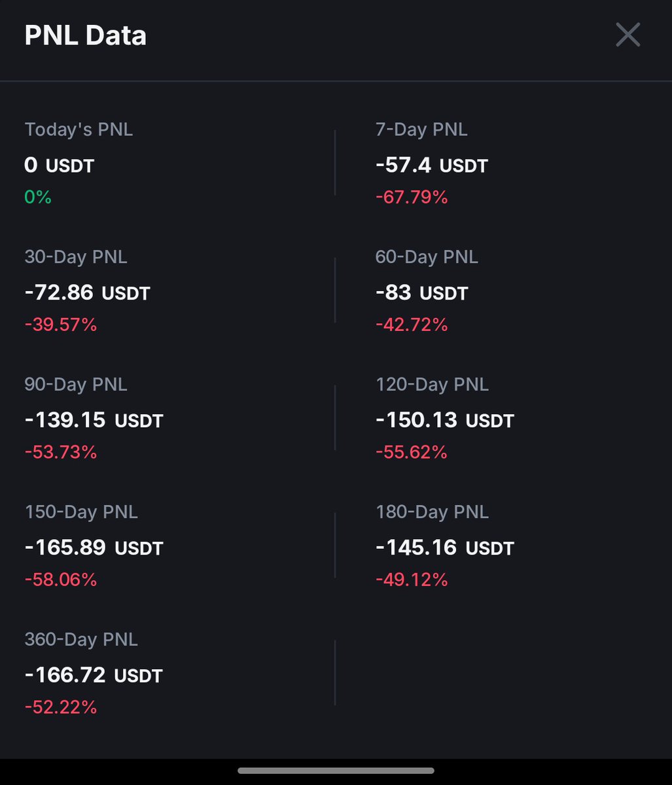Click the green 0% today percentage
This screenshot has height=785, width=672.
click(x=38, y=197)
